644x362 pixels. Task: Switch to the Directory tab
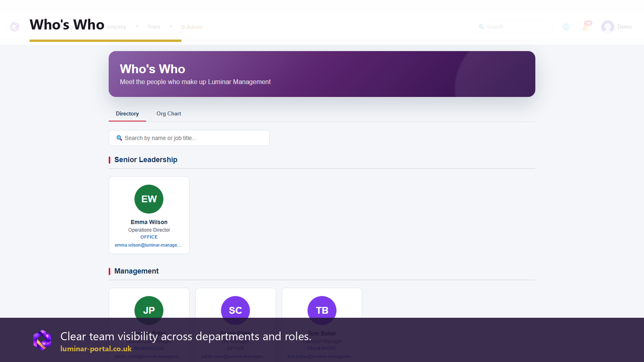coord(127,114)
